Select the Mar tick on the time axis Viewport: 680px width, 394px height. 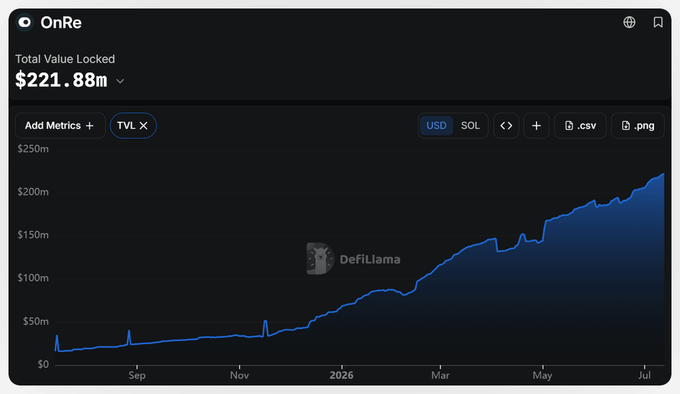tap(440, 375)
